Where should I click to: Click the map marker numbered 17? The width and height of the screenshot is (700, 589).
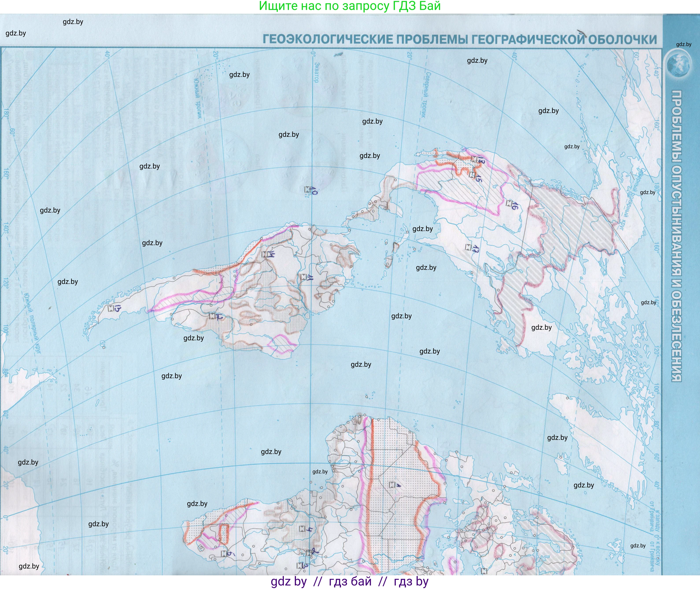pos(468,247)
